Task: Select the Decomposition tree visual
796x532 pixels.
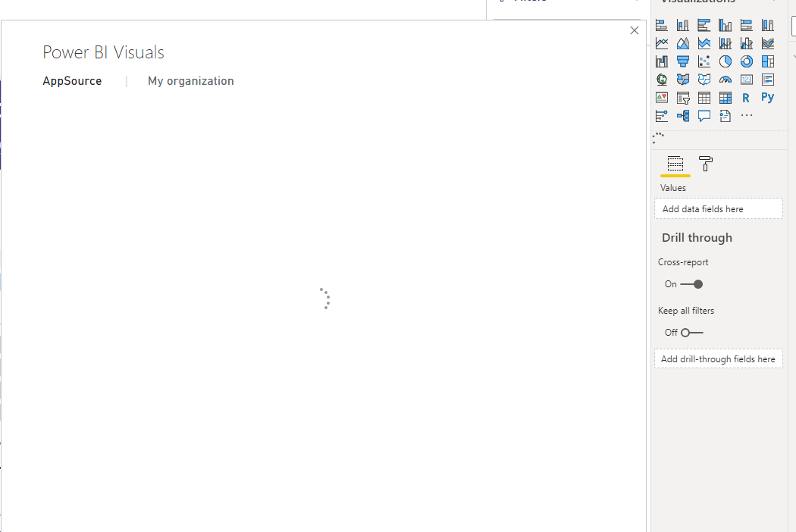Action: tap(683, 116)
